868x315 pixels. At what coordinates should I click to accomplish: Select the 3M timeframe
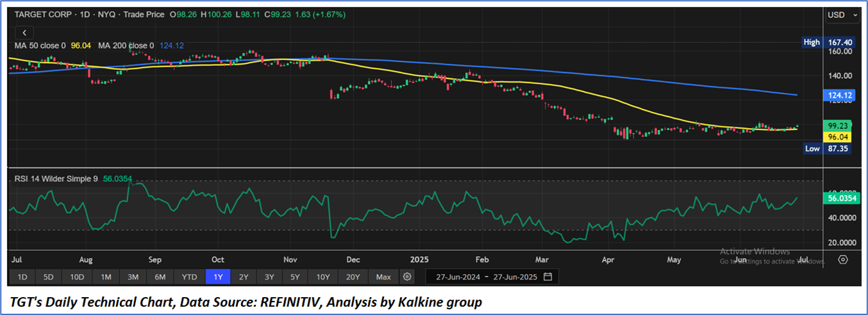[x=133, y=277]
